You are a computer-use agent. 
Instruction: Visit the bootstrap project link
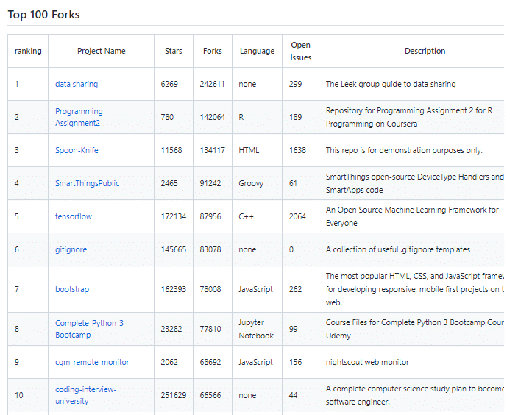(72, 289)
